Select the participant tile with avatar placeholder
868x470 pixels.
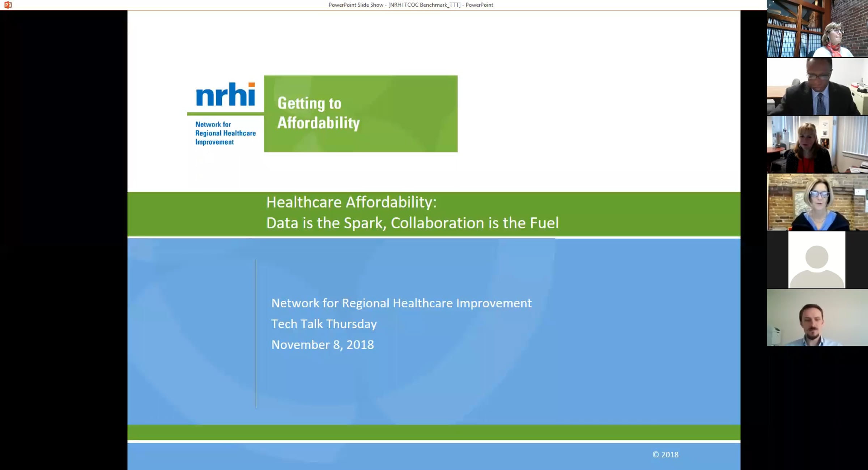coord(817,260)
